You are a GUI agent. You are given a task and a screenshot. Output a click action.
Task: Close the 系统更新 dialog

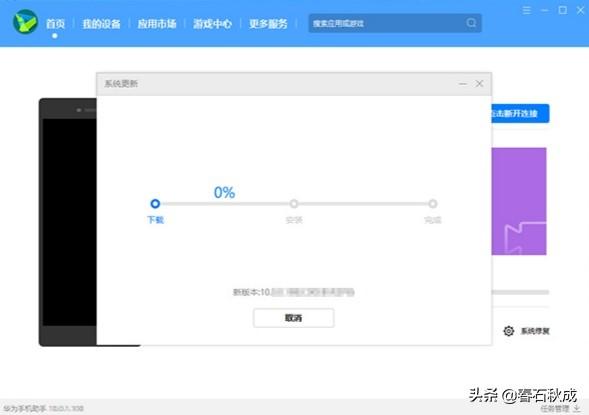tap(479, 83)
